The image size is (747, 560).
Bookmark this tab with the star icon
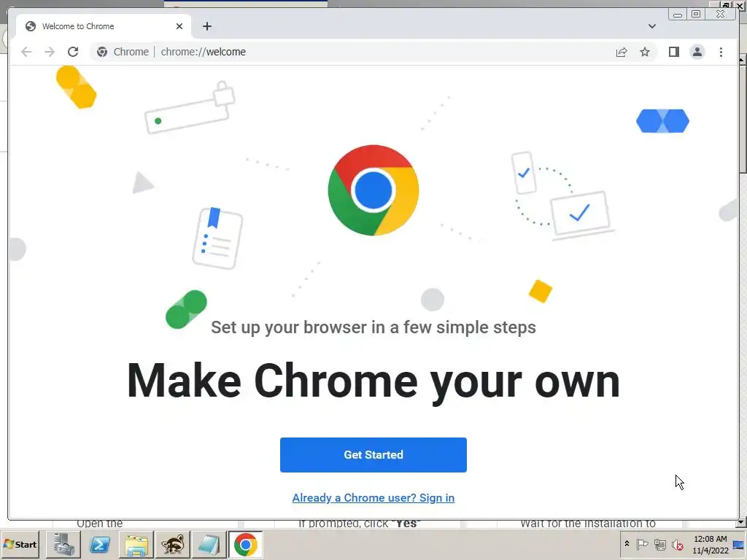[x=645, y=52]
